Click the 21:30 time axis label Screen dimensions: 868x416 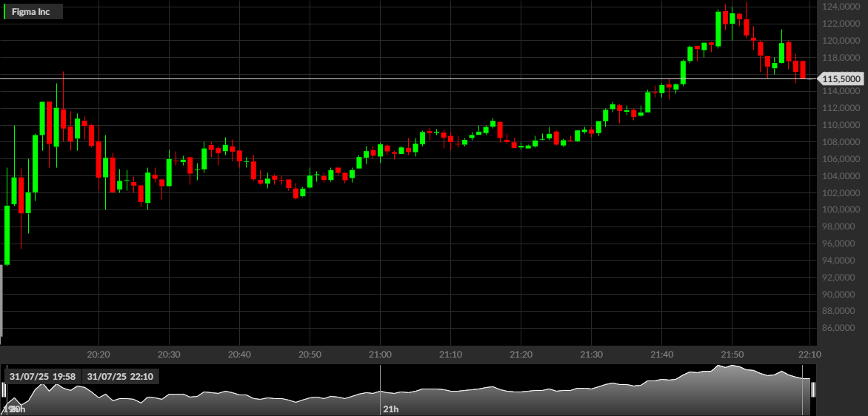(591, 354)
